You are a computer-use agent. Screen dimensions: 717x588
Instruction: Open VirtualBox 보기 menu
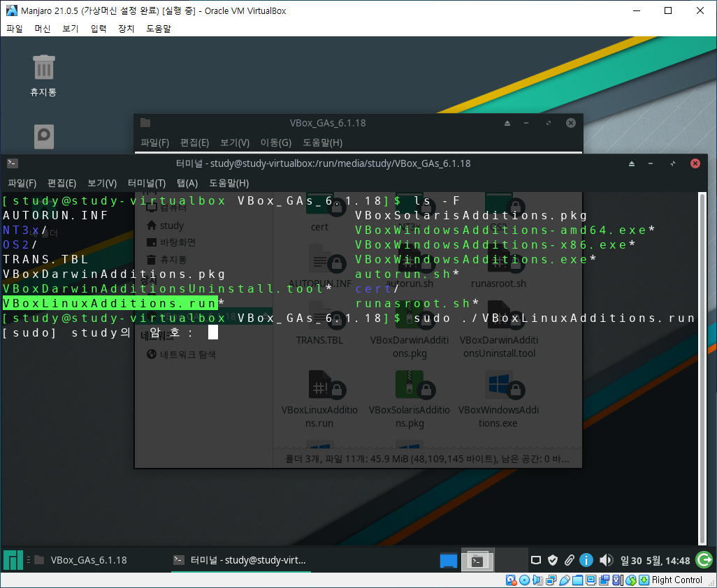point(71,29)
